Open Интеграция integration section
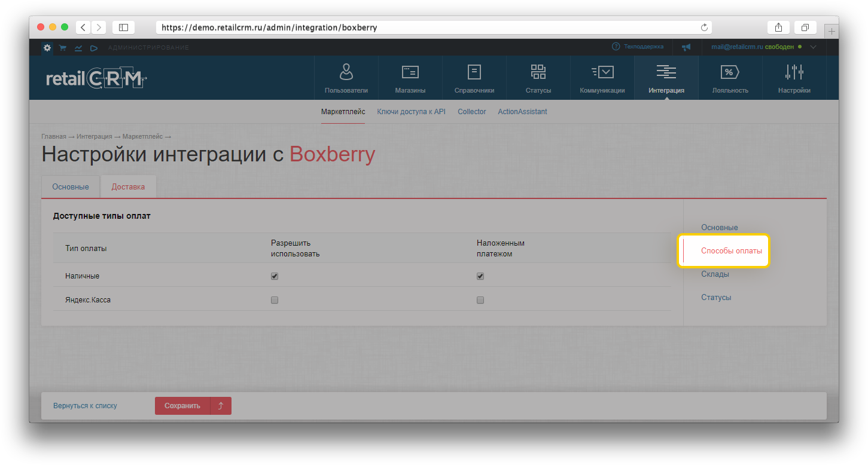 [666, 78]
